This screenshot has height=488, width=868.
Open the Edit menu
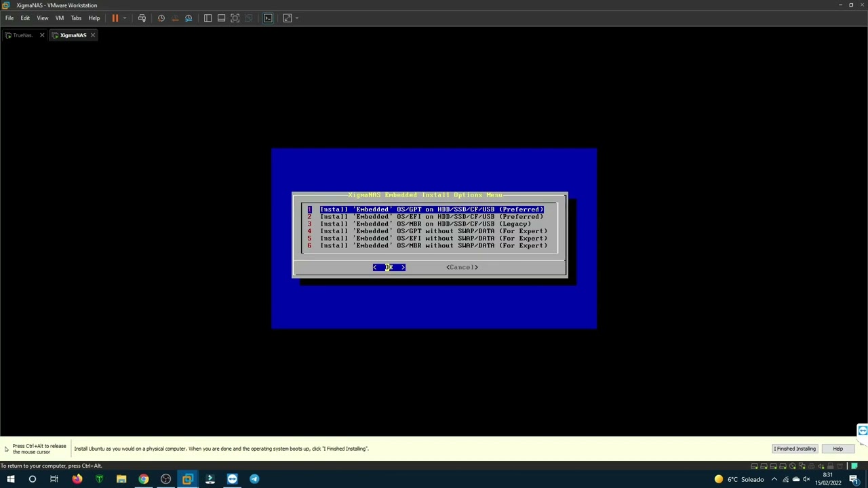[25, 18]
